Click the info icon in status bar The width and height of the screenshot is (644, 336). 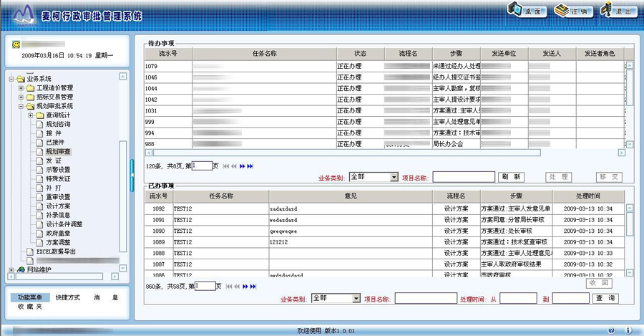point(629,331)
